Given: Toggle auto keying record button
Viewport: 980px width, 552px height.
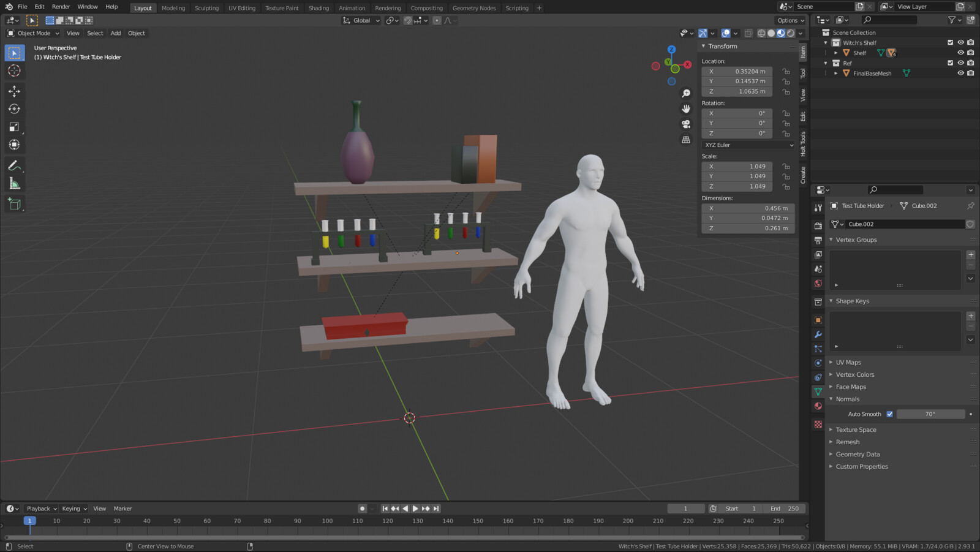Looking at the screenshot, I should (362, 509).
